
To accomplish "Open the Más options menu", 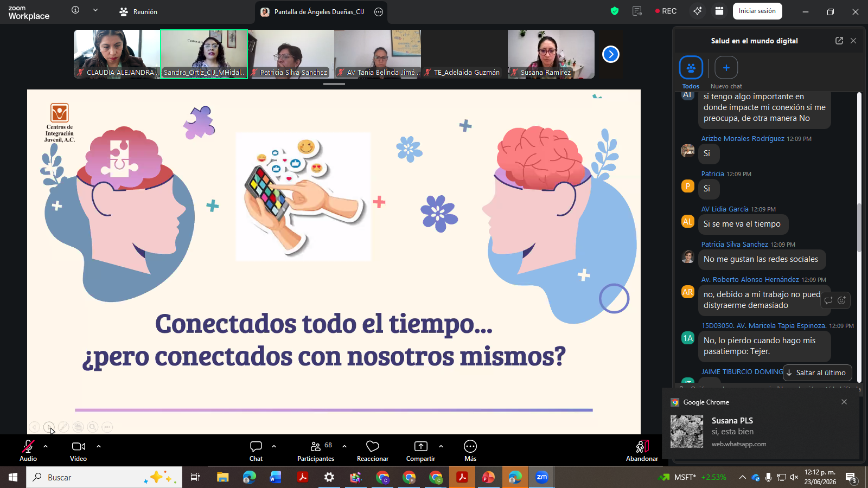I will pos(470,451).
